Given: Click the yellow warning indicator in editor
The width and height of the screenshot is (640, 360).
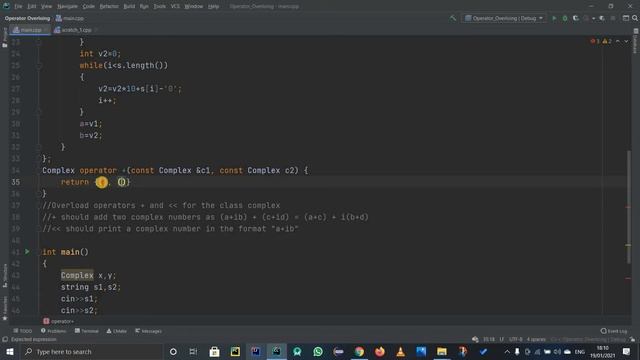Looking at the screenshot, I should tap(607, 41).
